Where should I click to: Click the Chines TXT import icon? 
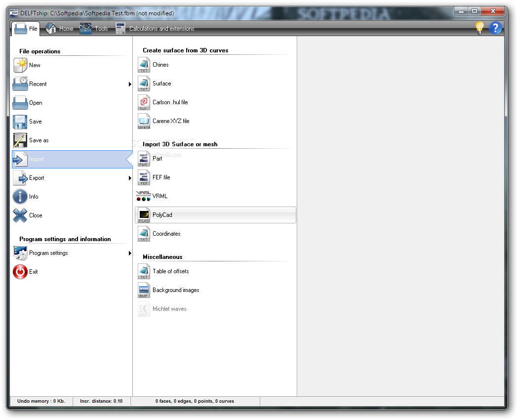tap(144, 65)
